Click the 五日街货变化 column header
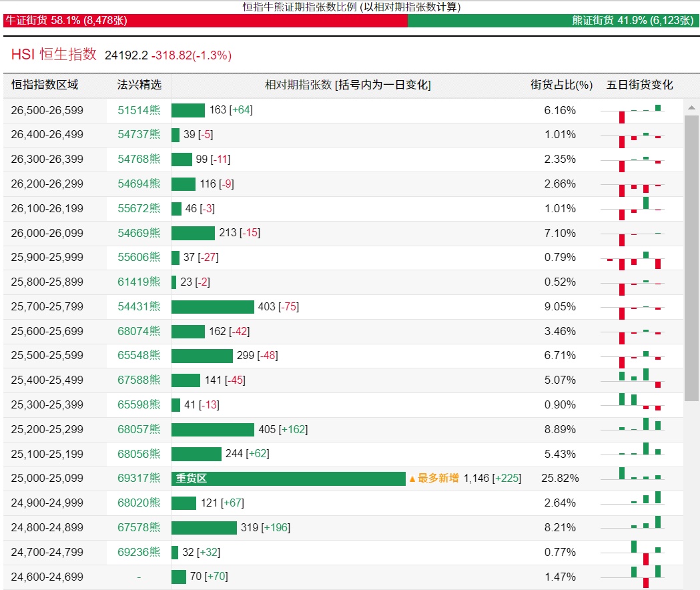 639,85
